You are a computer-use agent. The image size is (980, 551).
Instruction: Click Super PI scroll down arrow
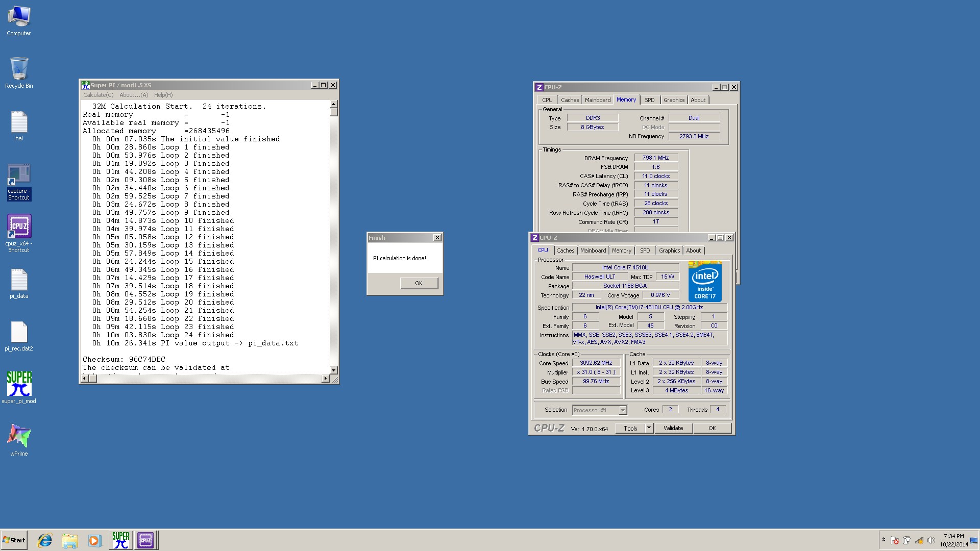click(x=333, y=370)
